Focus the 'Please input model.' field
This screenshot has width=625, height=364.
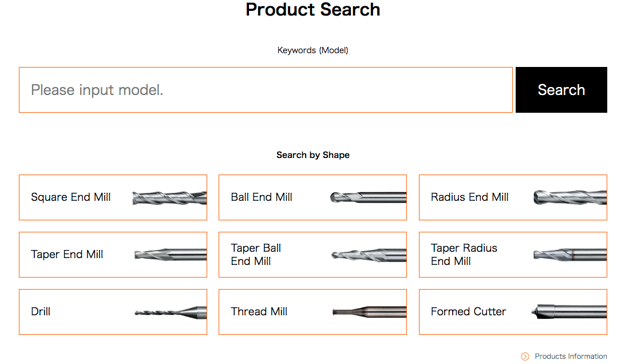pyautogui.click(x=266, y=90)
